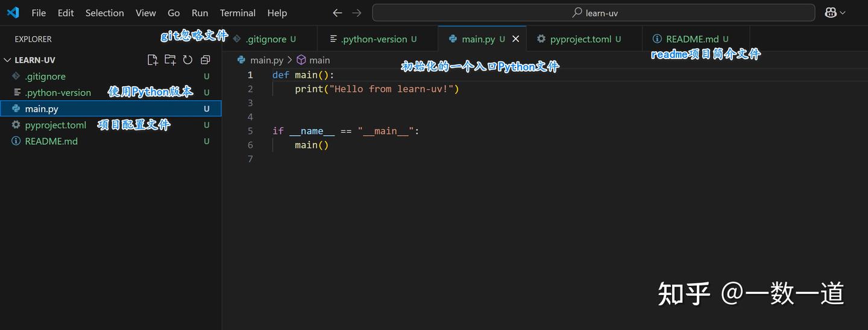The image size is (868, 330).
Task: Click the EXPLORER panel title
Action: (x=33, y=39)
